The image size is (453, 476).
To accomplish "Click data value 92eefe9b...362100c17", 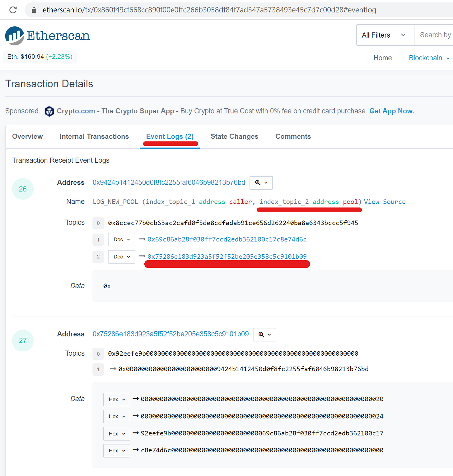I will coord(262,433).
